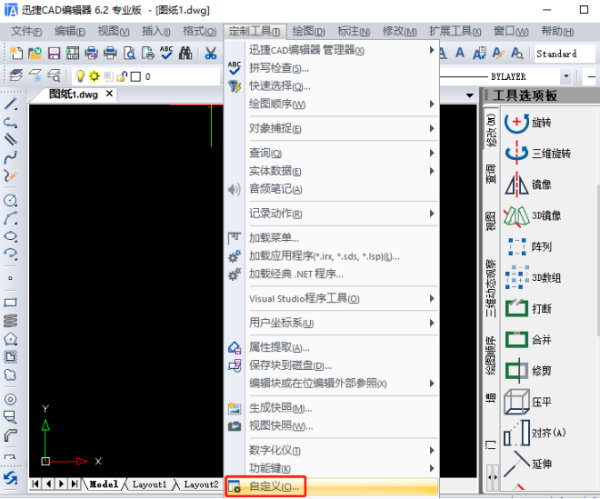600x499 pixels.
Task: Click the binoculars Find icon
Action: click(186, 53)
